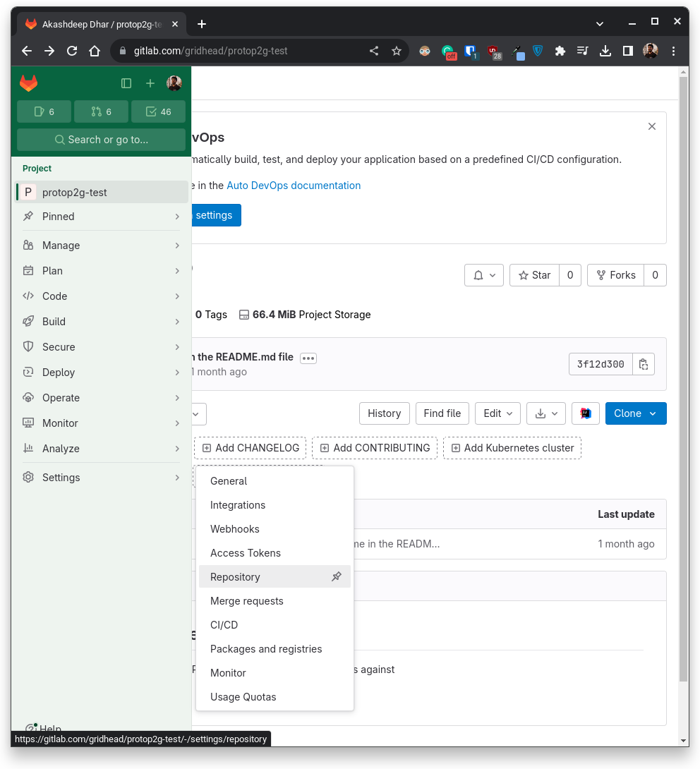This screenshot has width=700, height=769.
Task: Open merge requests counter showing 6
Action: [101, 111]
